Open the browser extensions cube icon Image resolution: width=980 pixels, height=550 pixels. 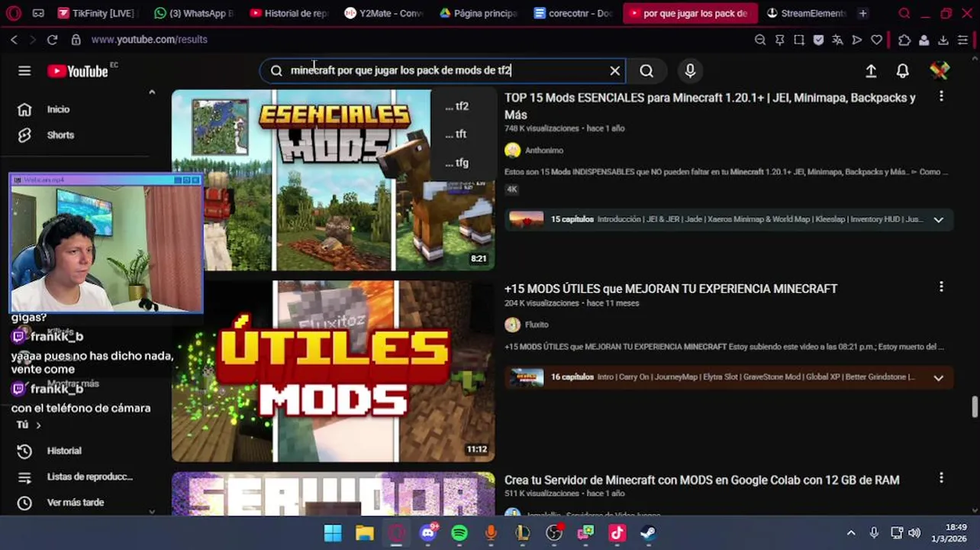pyautogui.click(x=904, y=40)
